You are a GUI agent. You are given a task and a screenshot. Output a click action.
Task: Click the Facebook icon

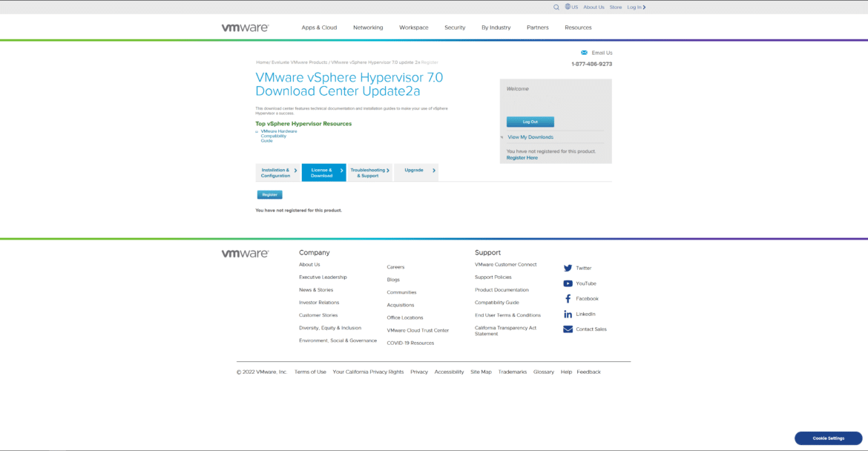coord(568,299)
